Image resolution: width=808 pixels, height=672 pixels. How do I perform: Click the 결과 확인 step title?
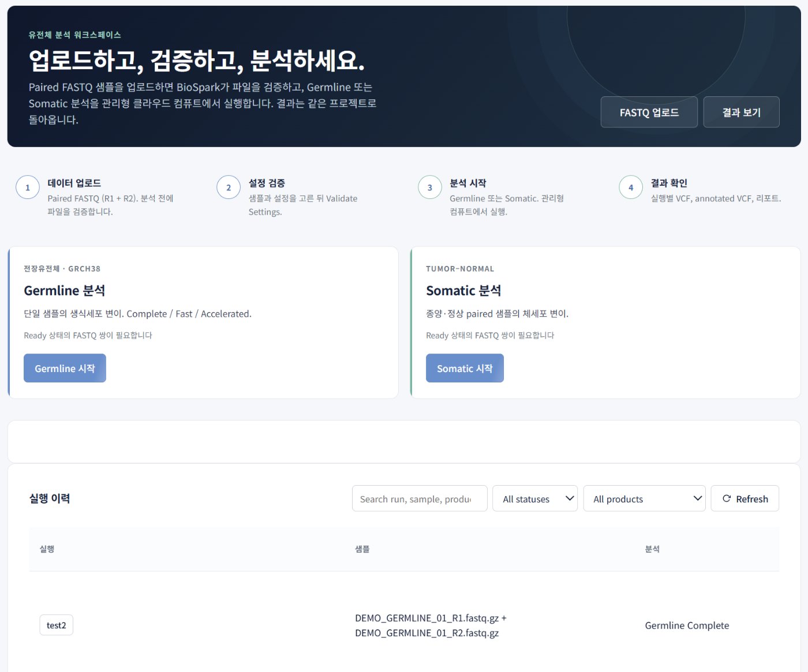tap(669, 183)
